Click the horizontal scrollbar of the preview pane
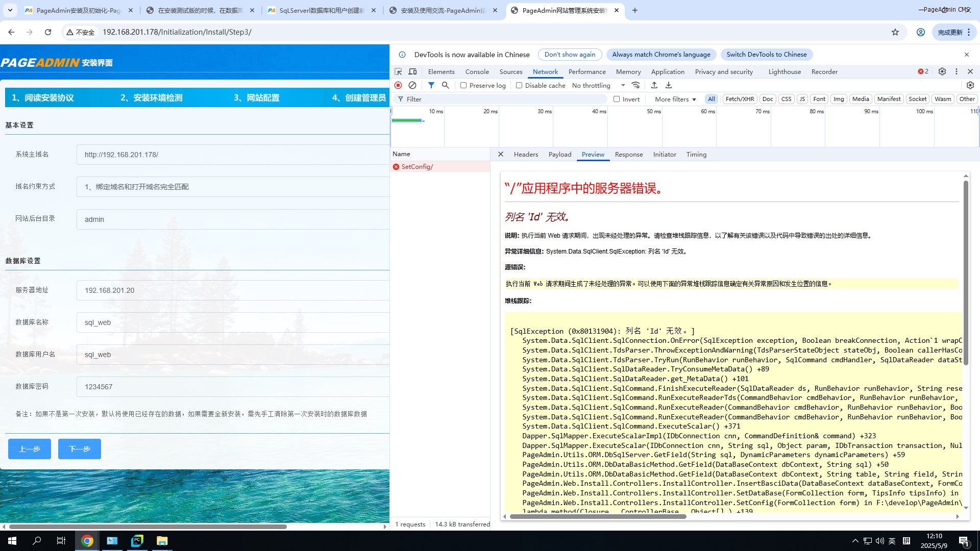The width and height of the screenshot is (980, 551). pos(598,516)
